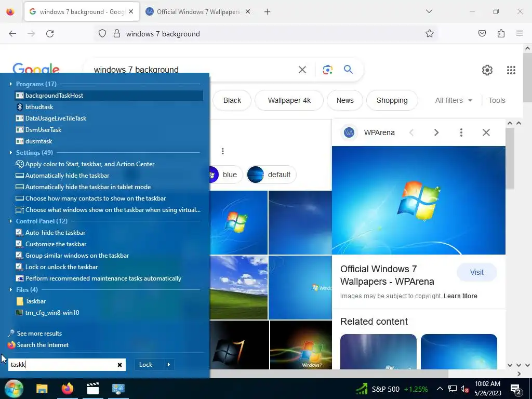Click Firefox icon in the taskbar

[x=67, y=389]
